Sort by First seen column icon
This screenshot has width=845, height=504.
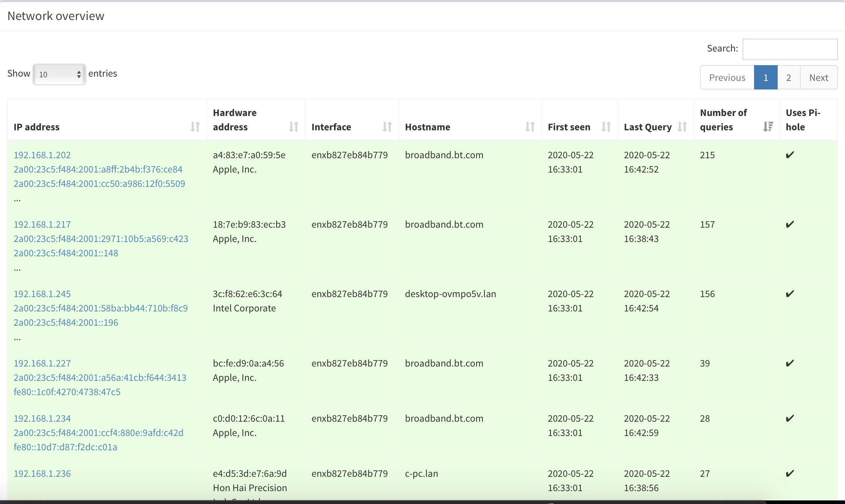point(606,127)
